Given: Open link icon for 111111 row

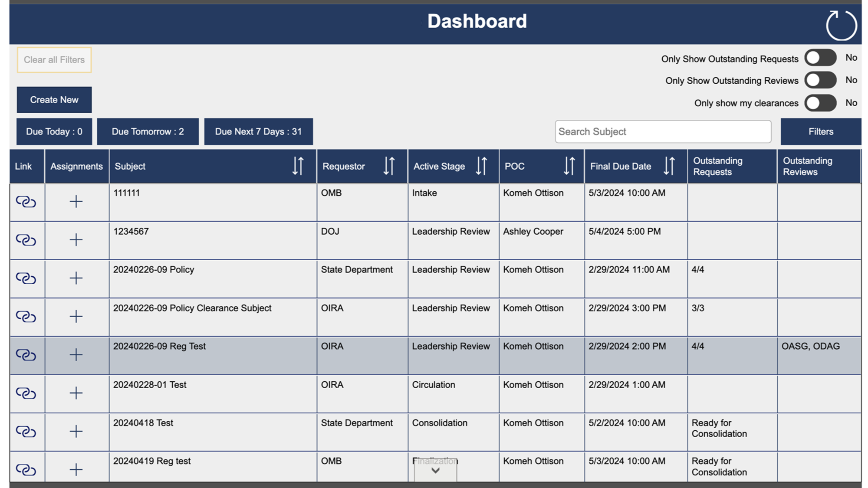Looking at the screenshot, I should coord(26,202).
